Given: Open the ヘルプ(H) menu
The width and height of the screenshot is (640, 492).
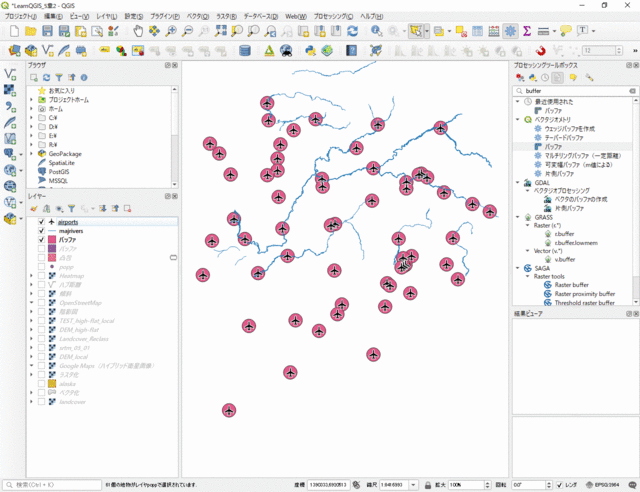Looking at the screenshot, I should [371, 16].
